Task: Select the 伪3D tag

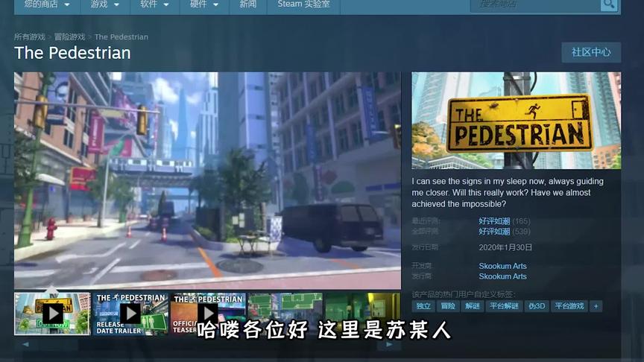Action: coord(537,306)
